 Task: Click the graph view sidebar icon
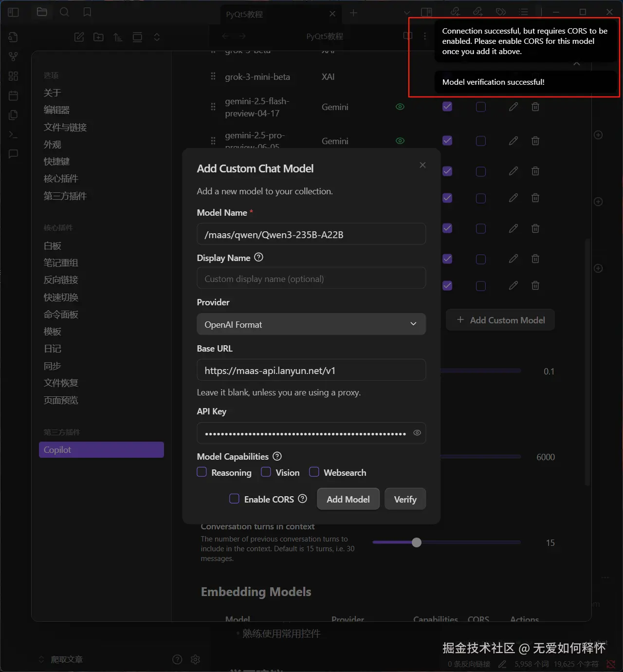coord(14,56)
